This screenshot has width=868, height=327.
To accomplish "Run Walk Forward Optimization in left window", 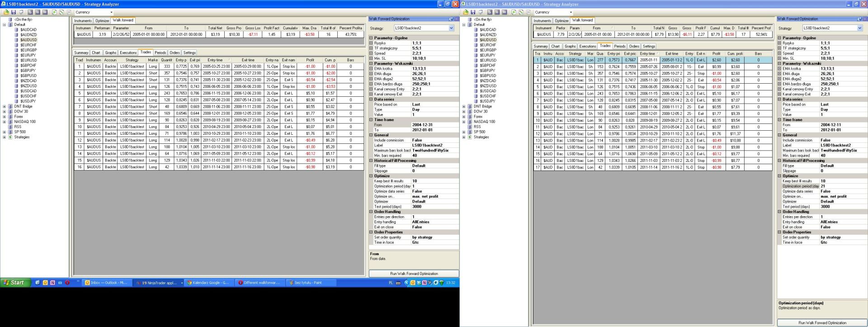I will [414, 274].
